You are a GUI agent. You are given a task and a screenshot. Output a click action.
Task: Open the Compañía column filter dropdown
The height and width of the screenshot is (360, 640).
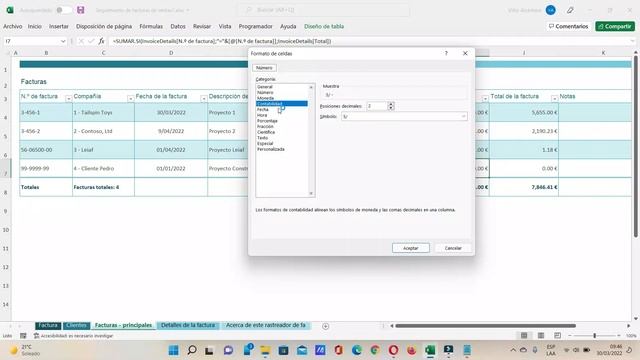pos(130,98)
